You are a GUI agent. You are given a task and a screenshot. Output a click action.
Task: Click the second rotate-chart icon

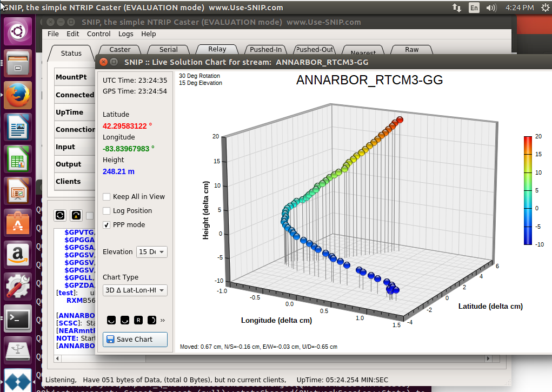[125, 320]
